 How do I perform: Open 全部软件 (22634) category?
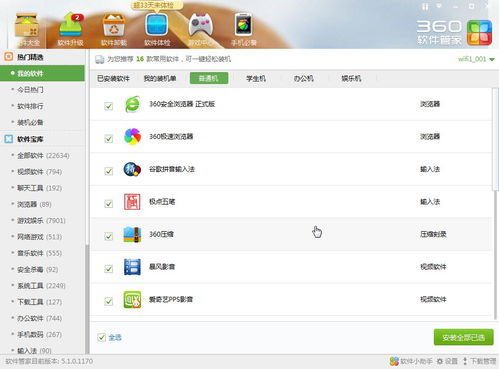pyautogui.click(x=42, y=155)
